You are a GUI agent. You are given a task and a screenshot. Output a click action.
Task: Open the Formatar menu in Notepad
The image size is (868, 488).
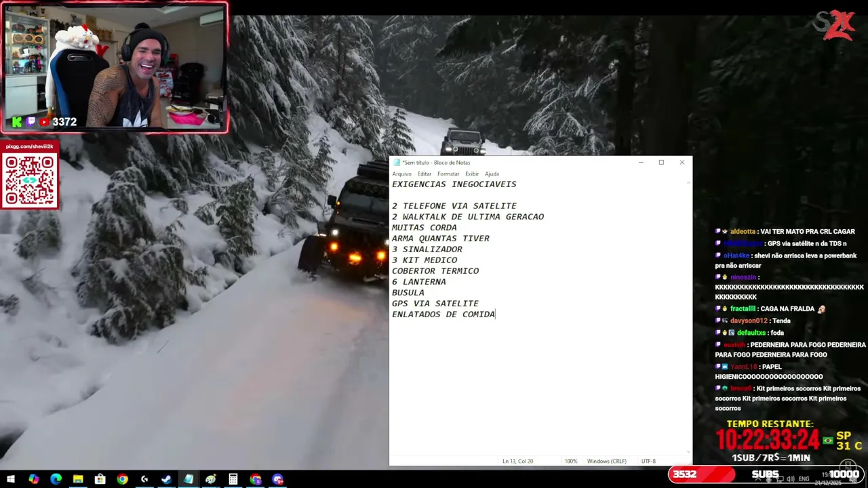[x=448, y=174]
